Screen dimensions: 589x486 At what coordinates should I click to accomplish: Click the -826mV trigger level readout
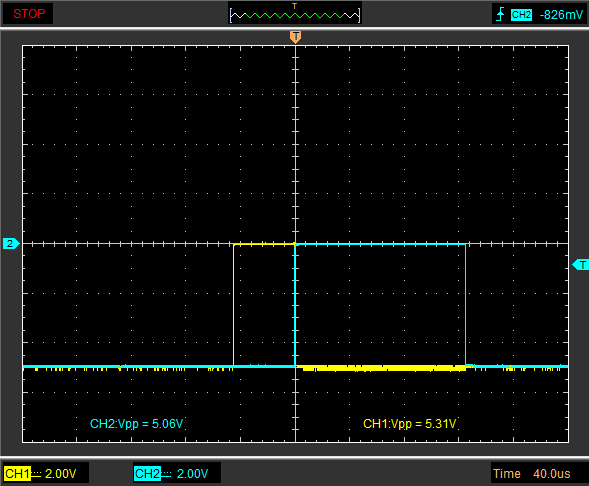[x=561, y=15]
